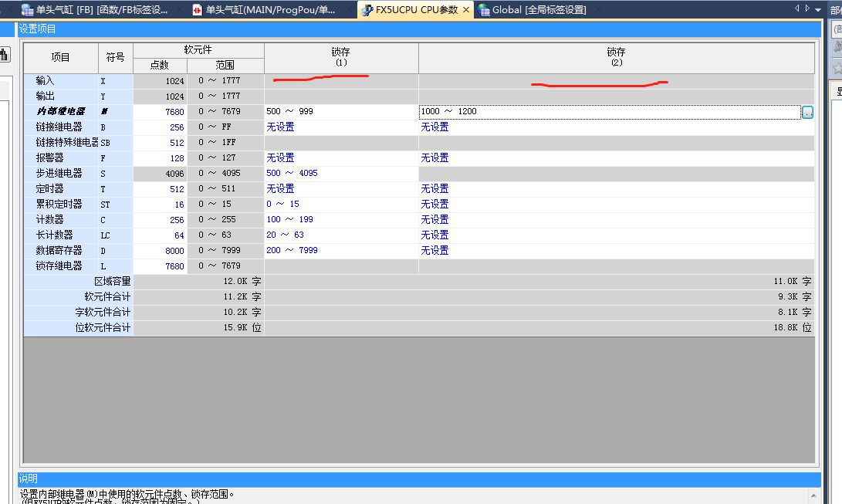Click the Global label settings tab icon
Screen dimensions: 842x504
click(x=484, y=10)
